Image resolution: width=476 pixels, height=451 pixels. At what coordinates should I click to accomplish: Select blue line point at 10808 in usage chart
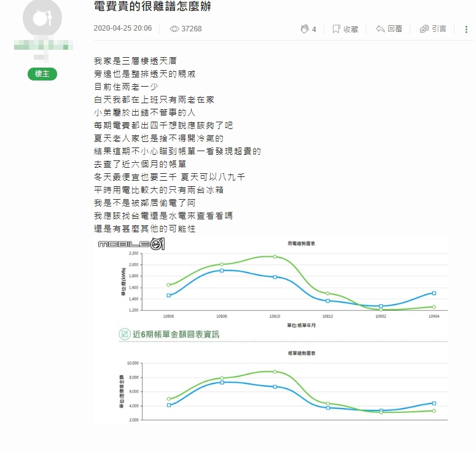[x=222, y=270]
